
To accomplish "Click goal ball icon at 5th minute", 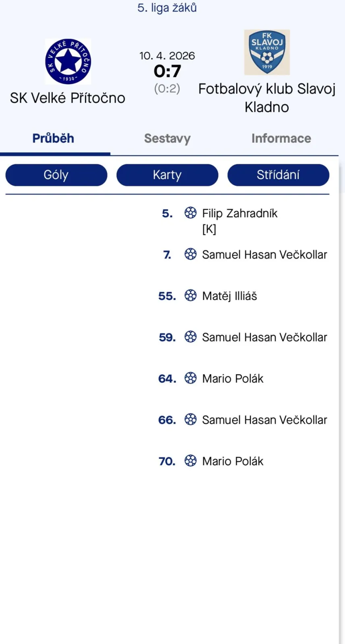I will click(190, 213).
